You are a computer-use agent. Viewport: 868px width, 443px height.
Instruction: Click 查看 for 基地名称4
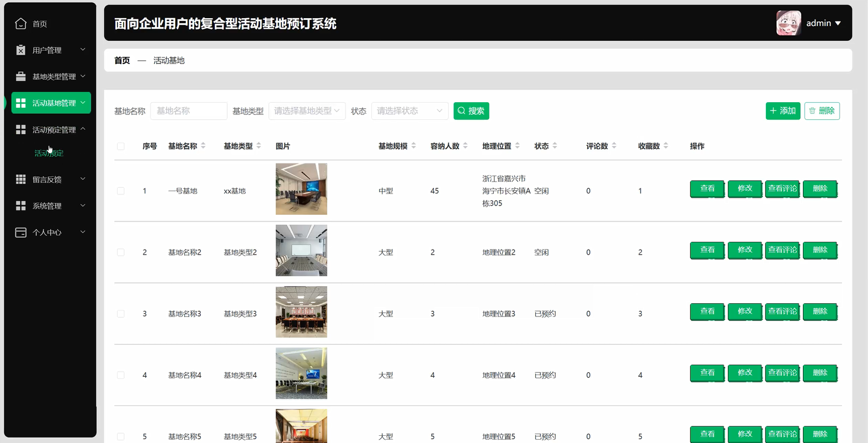pyautogui.click(x=707, y=373)
